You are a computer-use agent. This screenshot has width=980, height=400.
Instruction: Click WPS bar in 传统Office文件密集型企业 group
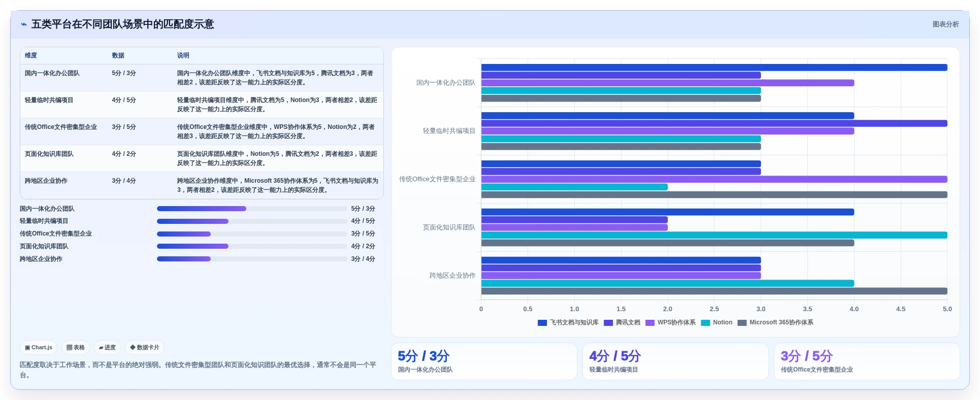tap(714, 179)
